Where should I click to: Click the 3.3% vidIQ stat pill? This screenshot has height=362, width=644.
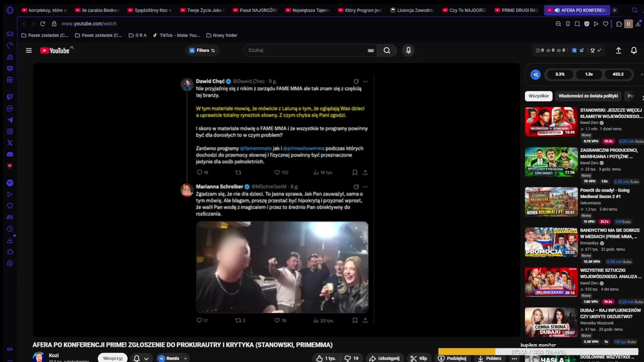pos(559,74)
